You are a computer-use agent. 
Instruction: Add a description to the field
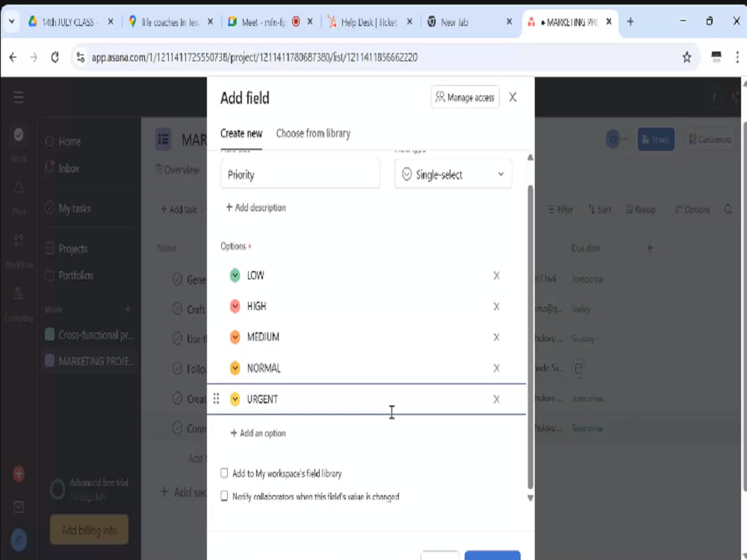tap(255, 208)
